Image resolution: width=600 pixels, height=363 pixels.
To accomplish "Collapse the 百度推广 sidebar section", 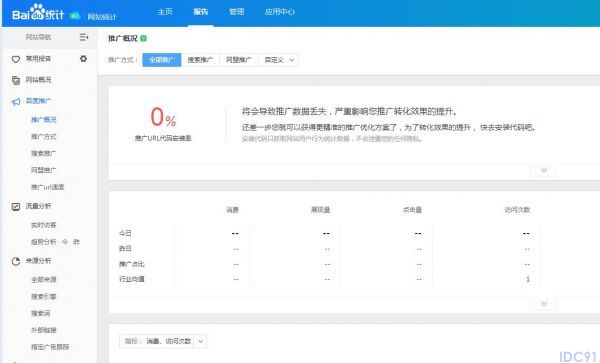I will click(38, 101).
